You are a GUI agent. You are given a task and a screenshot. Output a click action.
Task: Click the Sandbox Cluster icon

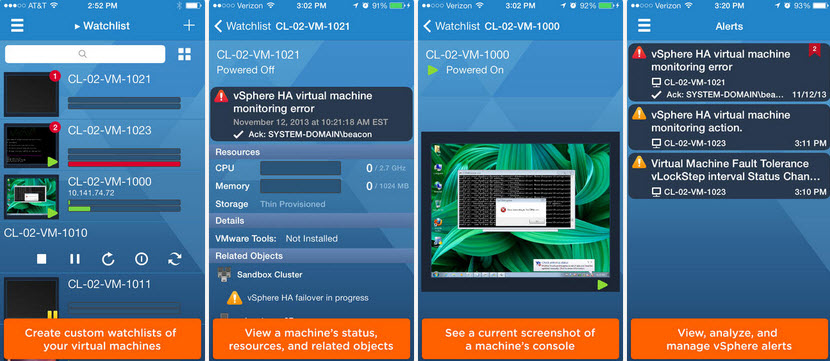[224, 274]
